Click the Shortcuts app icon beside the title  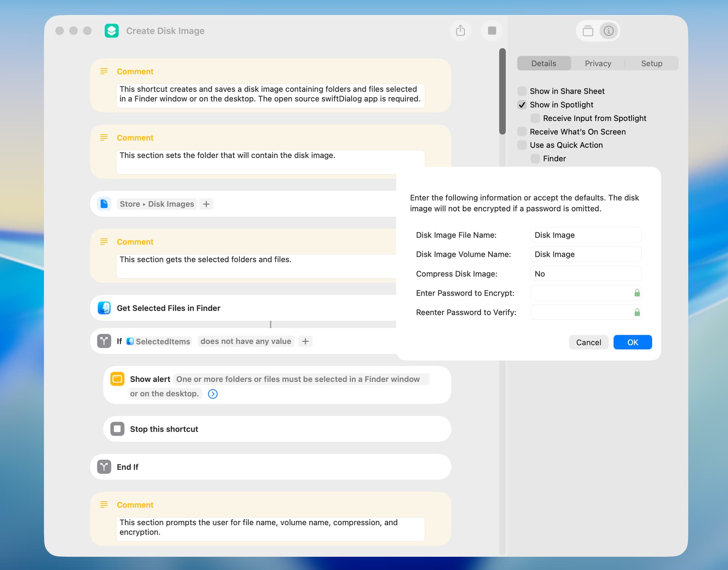coord(111,31)
